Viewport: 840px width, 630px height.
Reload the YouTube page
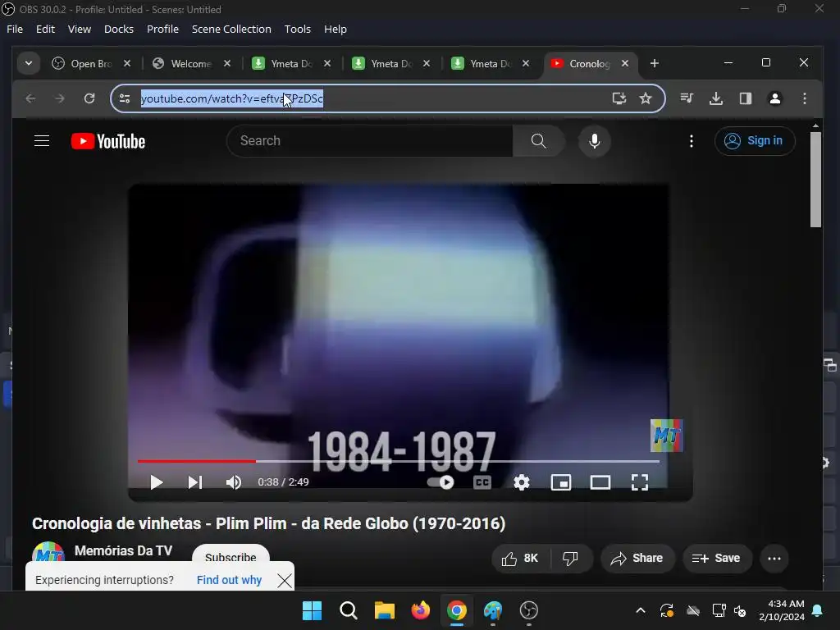tap(89, 98)
